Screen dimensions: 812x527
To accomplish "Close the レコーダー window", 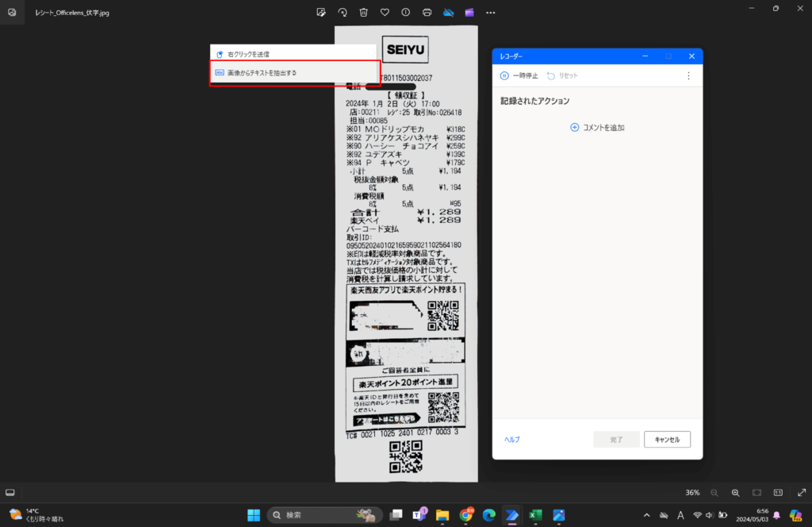I will (691, 56).
